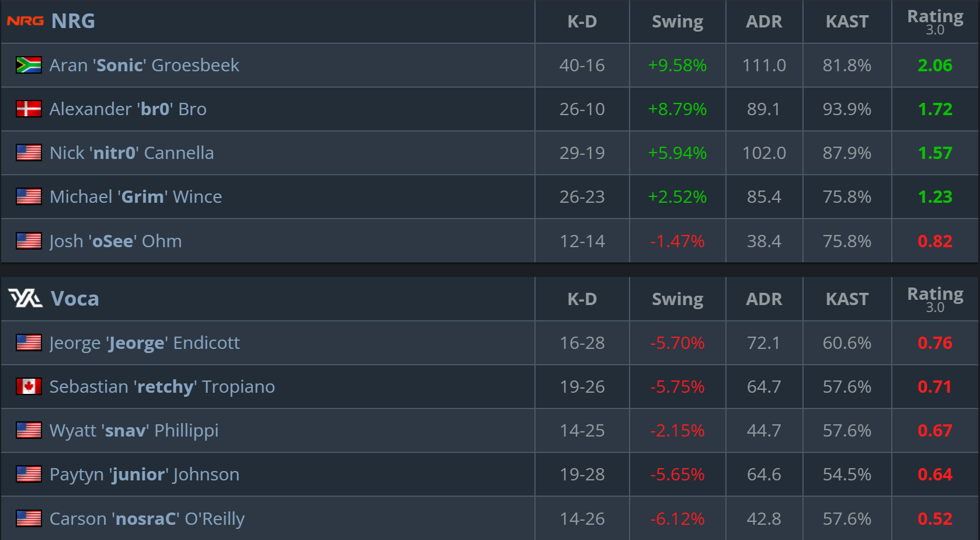Screen dimensions: 980x540
Task: Sort NRG table by Rating 3.0
Action: click(x=934, y=22)
